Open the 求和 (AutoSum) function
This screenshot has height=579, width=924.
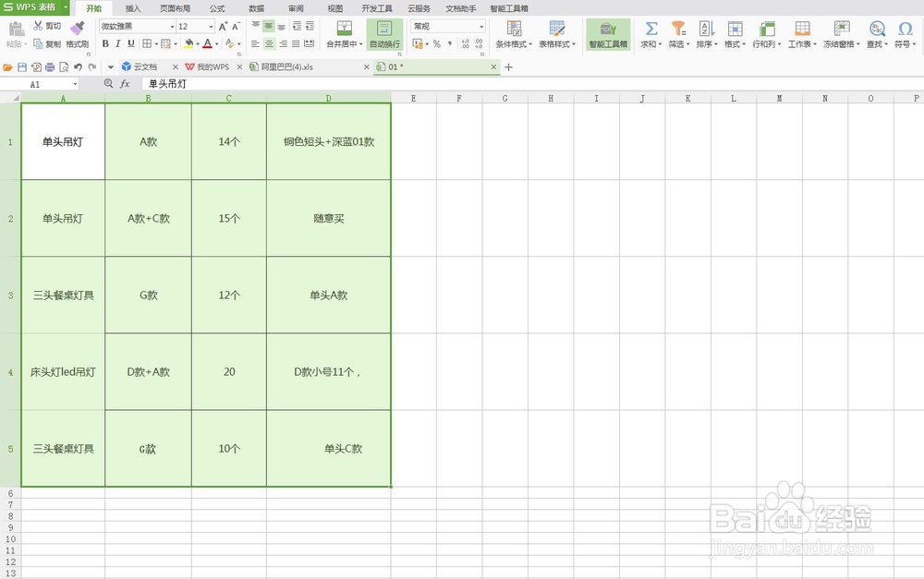pos(650,32)
